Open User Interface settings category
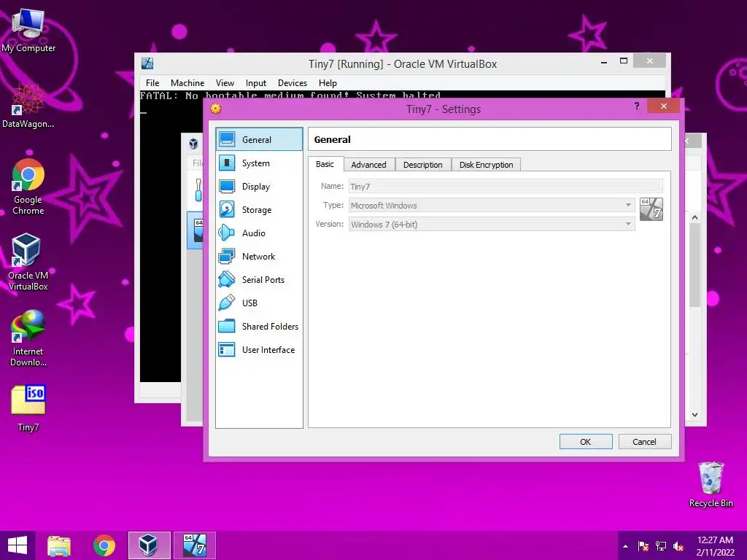Screen dimensions: 747x560 tap(259, 349)
